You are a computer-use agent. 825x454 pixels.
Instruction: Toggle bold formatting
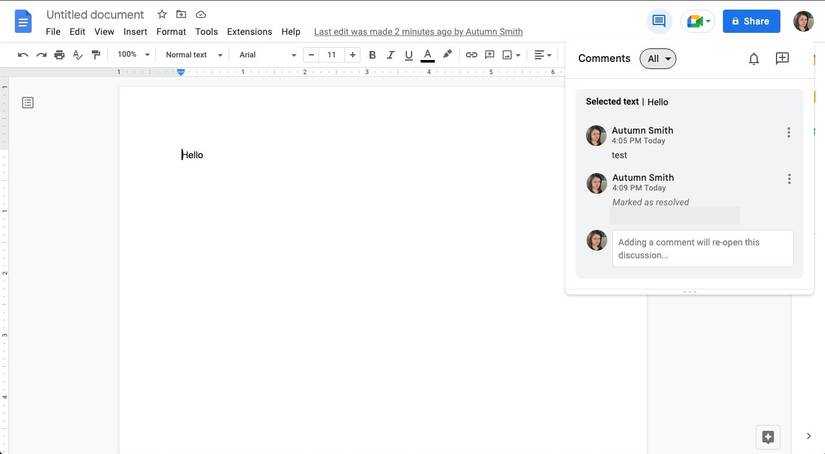[x=372, y=55]
